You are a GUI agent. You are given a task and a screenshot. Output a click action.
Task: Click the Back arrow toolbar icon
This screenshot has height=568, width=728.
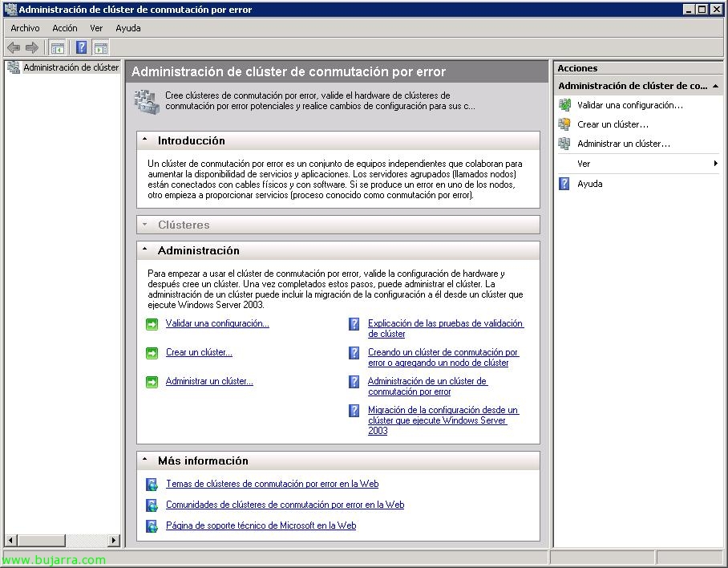[14, 47]
